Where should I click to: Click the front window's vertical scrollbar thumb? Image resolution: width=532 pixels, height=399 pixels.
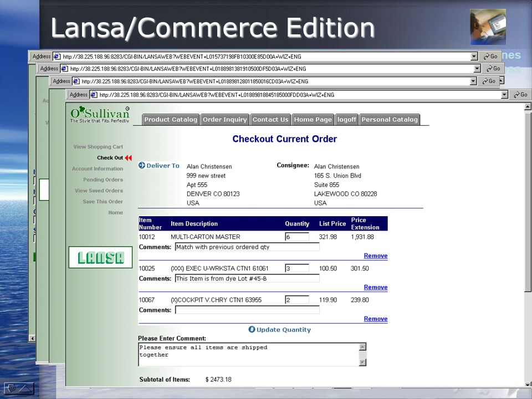click(528, 202)
